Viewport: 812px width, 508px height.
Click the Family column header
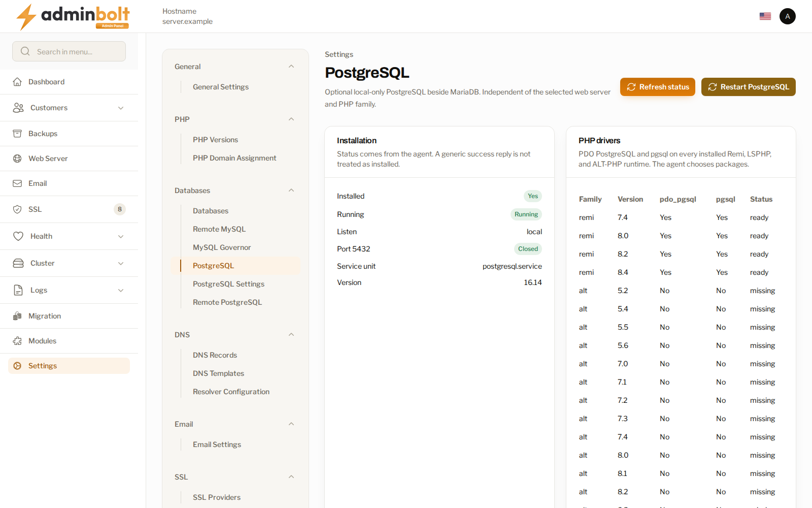(x=590, y=199)
